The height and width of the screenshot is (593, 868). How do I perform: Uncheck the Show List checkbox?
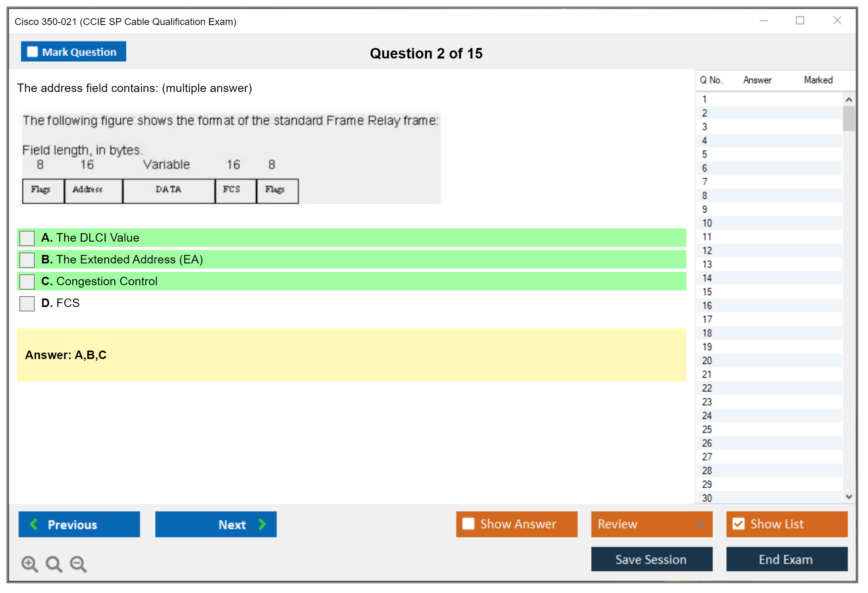(x=738, y=524)
